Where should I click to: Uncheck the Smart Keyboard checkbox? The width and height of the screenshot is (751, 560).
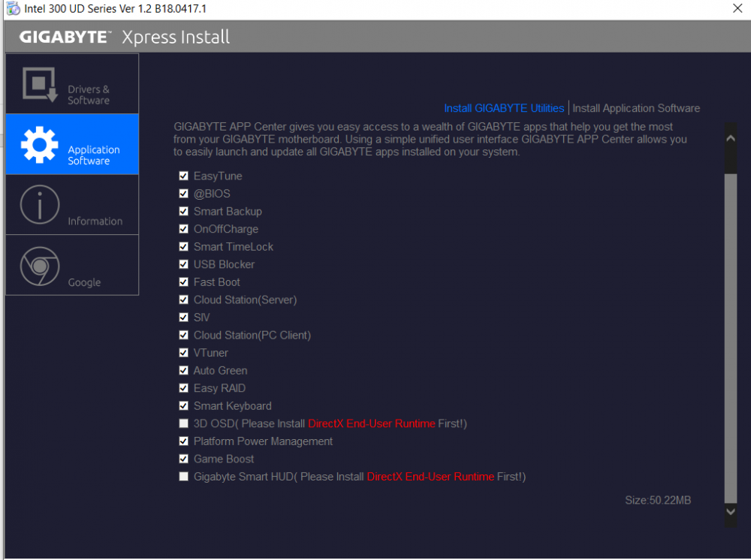click(x=183, y=406)
